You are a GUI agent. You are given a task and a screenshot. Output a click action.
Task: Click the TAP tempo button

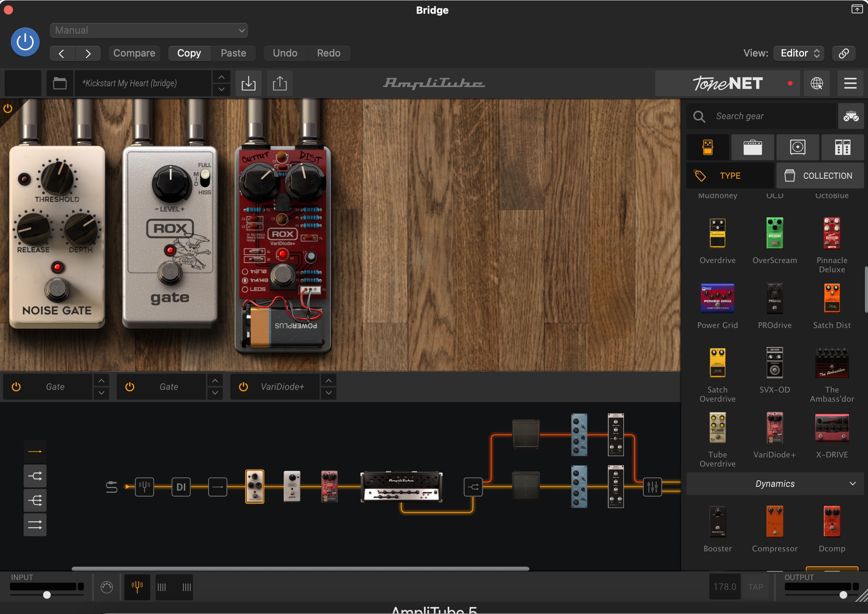[x=756, y=587]
